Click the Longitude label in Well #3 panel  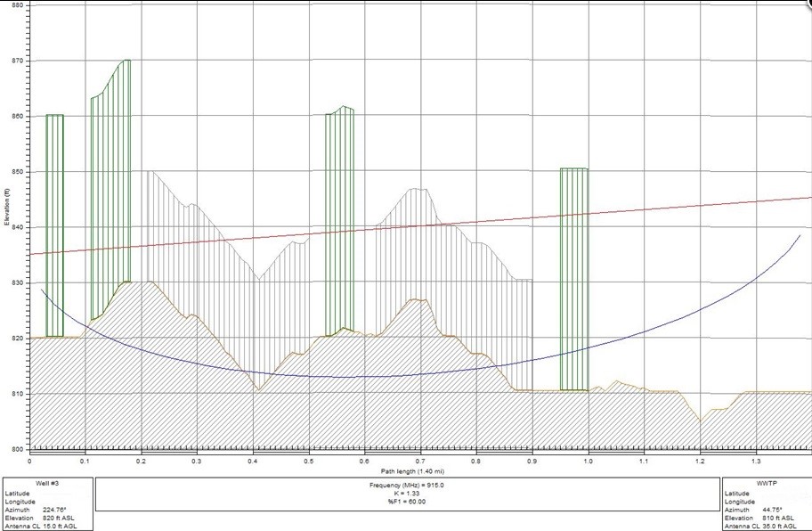coord(20,502)
